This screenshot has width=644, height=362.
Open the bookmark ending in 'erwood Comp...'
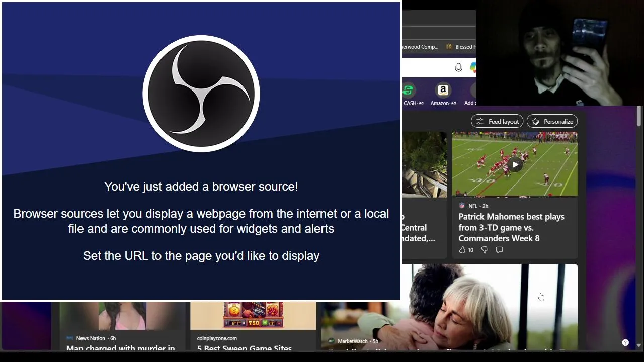(x=421, y=47)
